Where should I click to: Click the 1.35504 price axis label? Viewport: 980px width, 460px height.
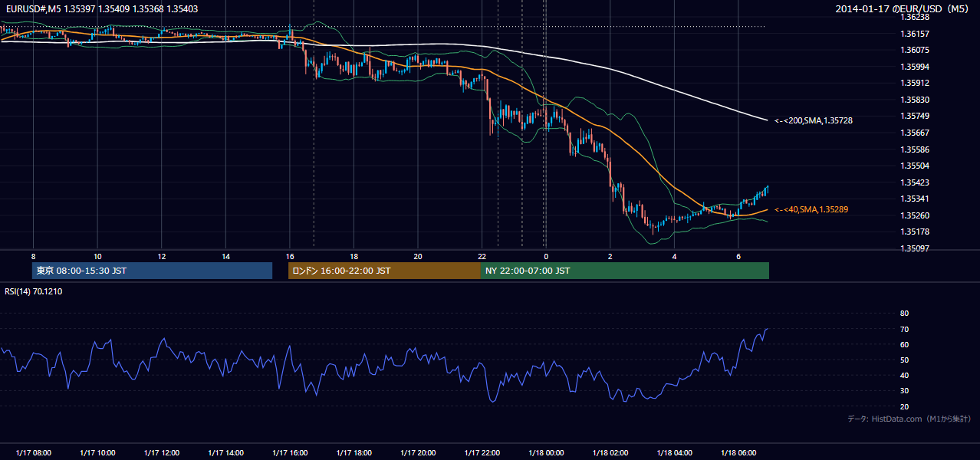pyautogui.click(x=915, y=166)
